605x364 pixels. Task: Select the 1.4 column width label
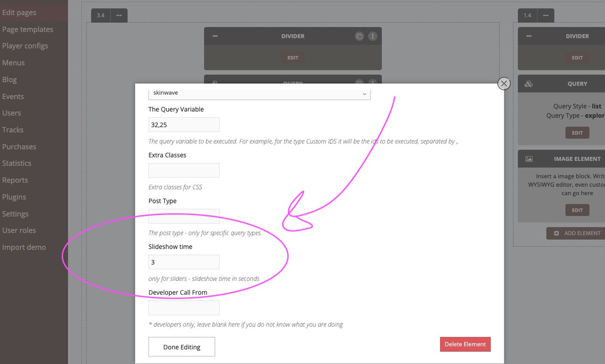pos(527,16)
